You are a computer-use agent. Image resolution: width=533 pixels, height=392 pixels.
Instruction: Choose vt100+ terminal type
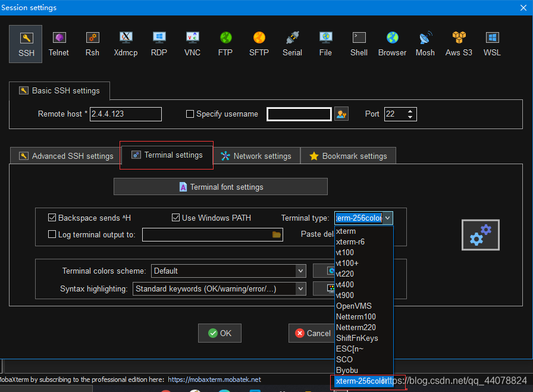click(x=364, y=263)
